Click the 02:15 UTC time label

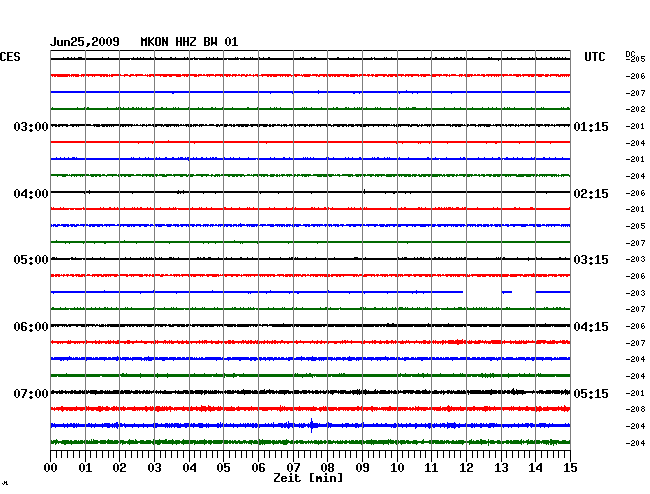[x=591, y=194]
